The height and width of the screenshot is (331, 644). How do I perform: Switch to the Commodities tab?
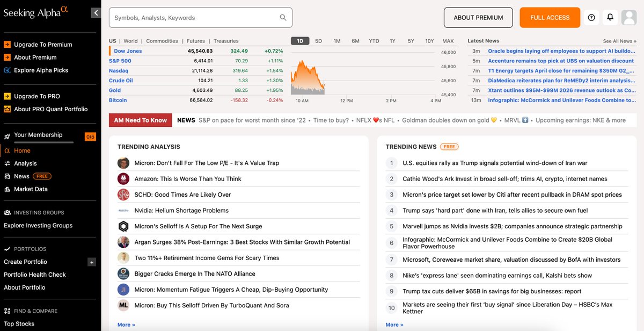pyautogui.click(x=162, y=41)
